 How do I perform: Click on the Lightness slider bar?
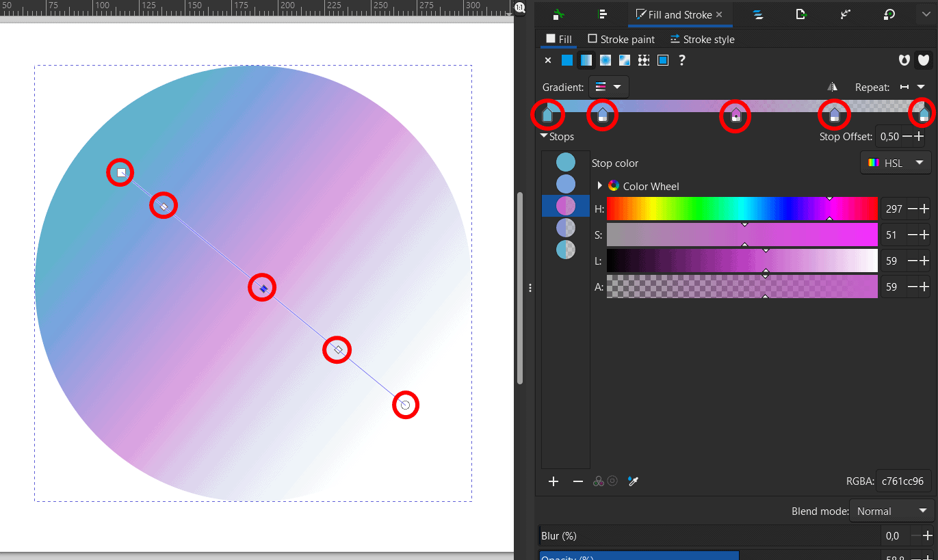742,261
